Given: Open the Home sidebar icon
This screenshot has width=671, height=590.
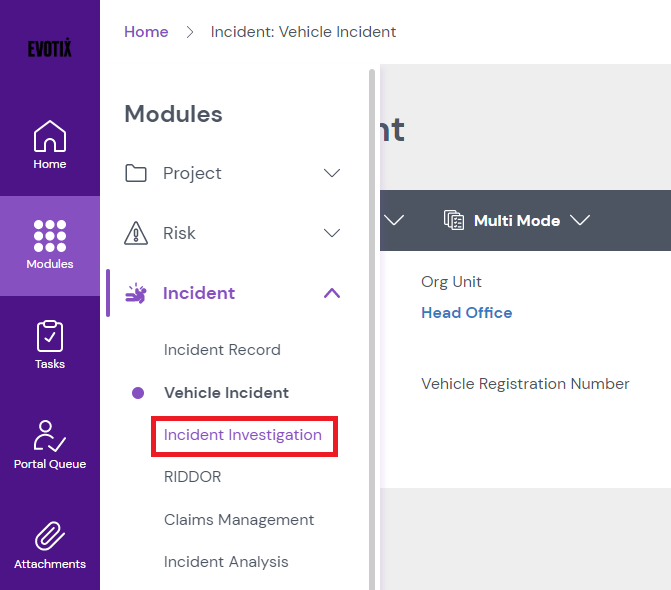Looking at the screenshot, I should (50, 137).
